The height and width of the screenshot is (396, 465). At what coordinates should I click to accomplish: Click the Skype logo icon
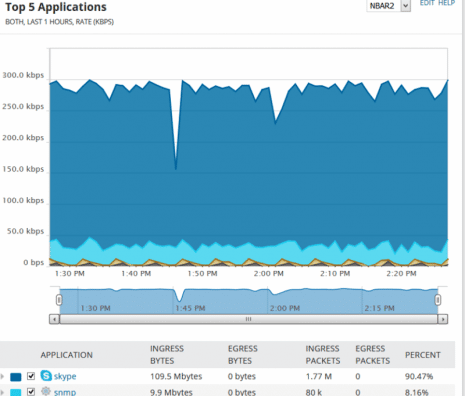pyautogui.click(x=46, y=376)
